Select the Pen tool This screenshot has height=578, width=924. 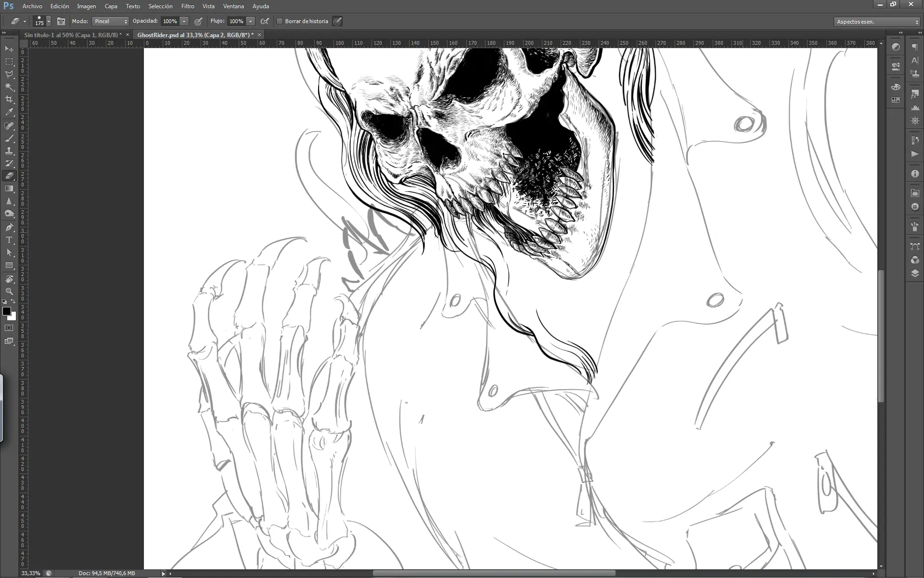pos(9,227)
